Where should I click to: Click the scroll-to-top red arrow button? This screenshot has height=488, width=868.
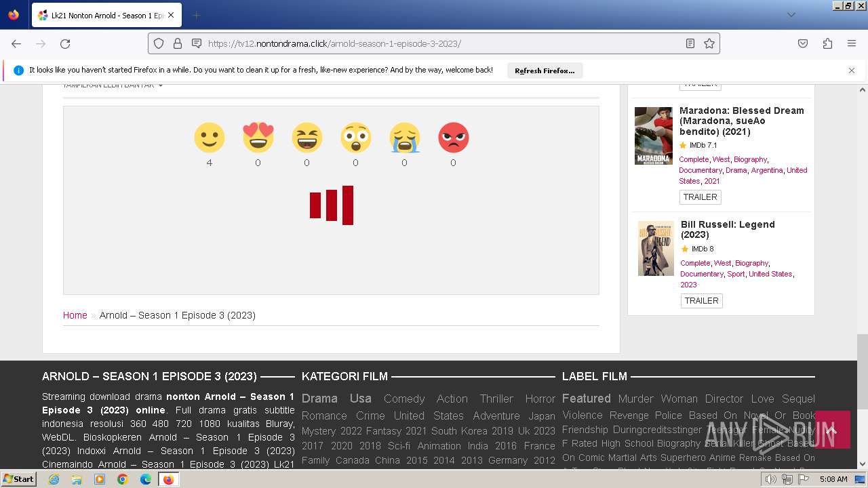pyautogui.click(x=832, y=430)
